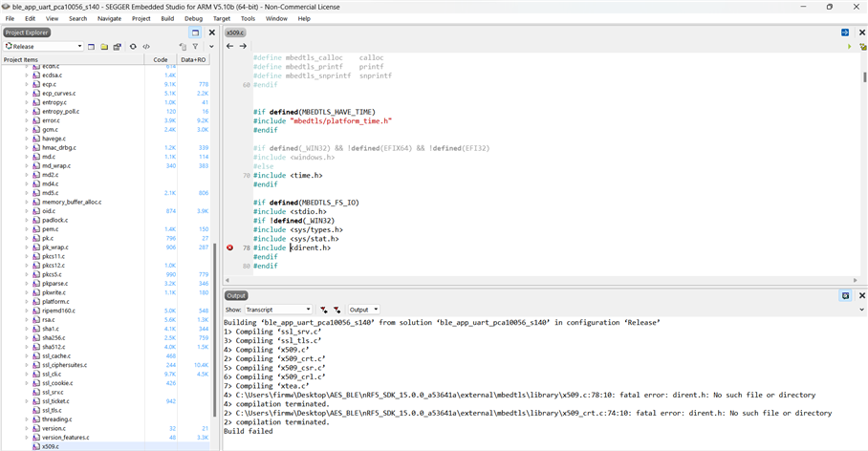Open the Release configuration dropdown
This screenshot has height=451, width=868.
click(43, 47)
